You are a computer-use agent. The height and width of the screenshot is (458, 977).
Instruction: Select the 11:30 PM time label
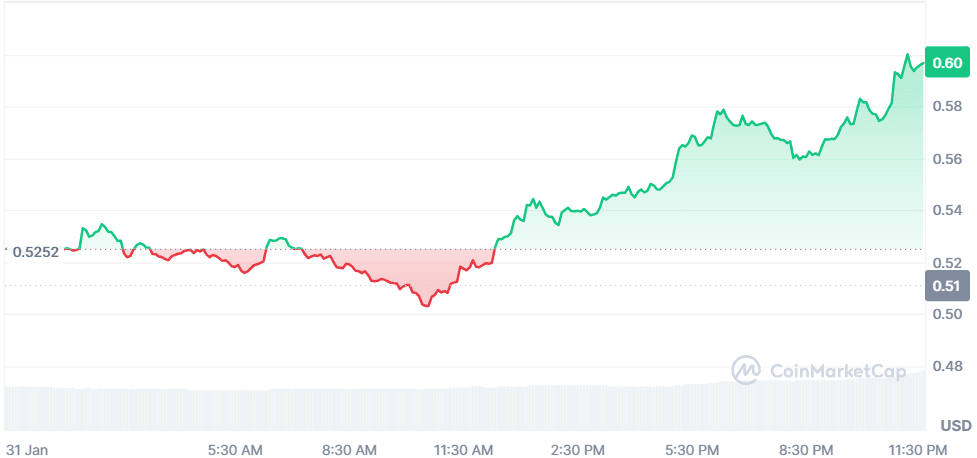[920, 449]
